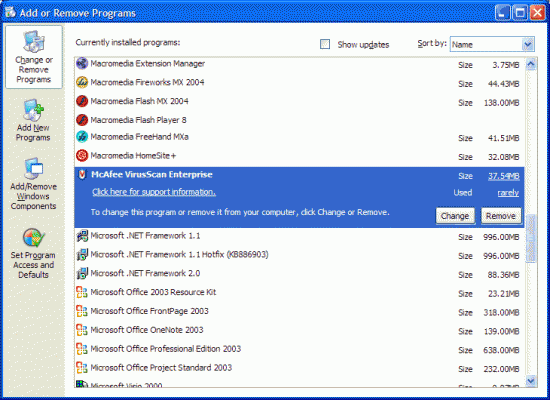Click the rarely used link
This screenshot has height=400, width=550.
pyautogui.click(x=508, y=193)
